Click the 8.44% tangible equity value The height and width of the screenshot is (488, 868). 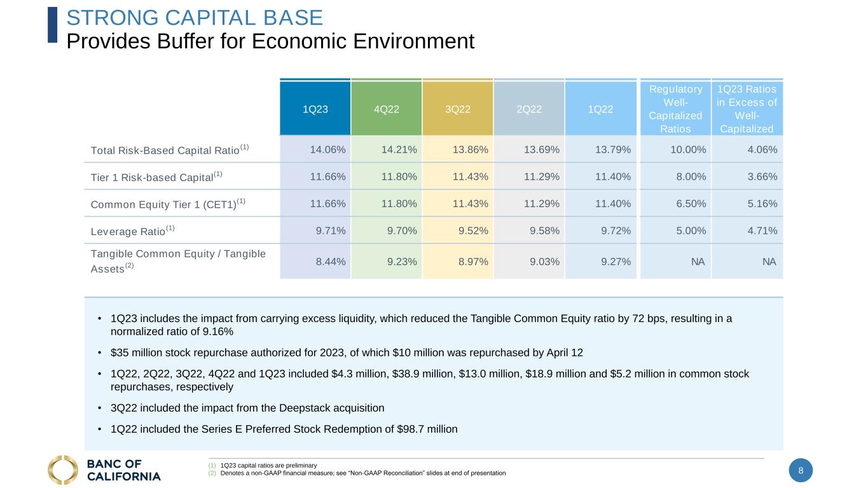click(x=331, y=261)
